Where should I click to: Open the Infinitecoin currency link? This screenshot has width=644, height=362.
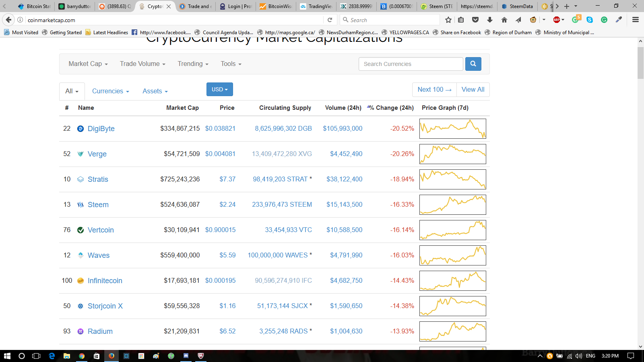pyautogui.click(x=105, y=281)
